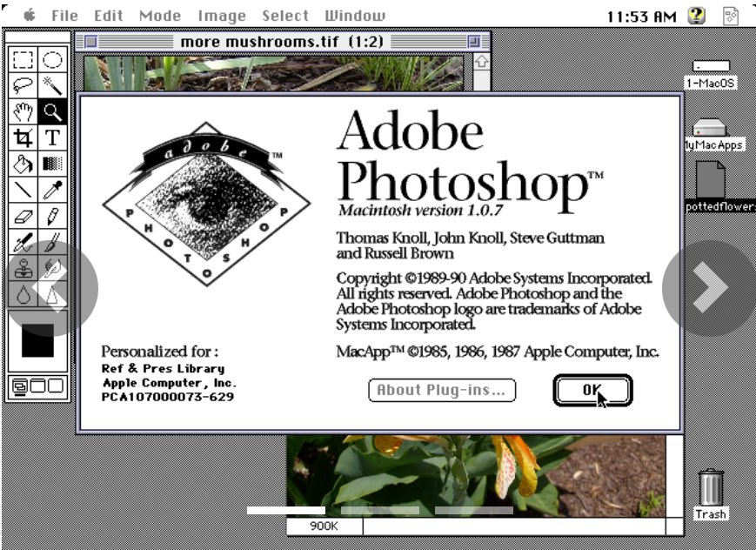The image size is (756, 550).
Task: Select the Hand tool
Action: tap(23, 112)
